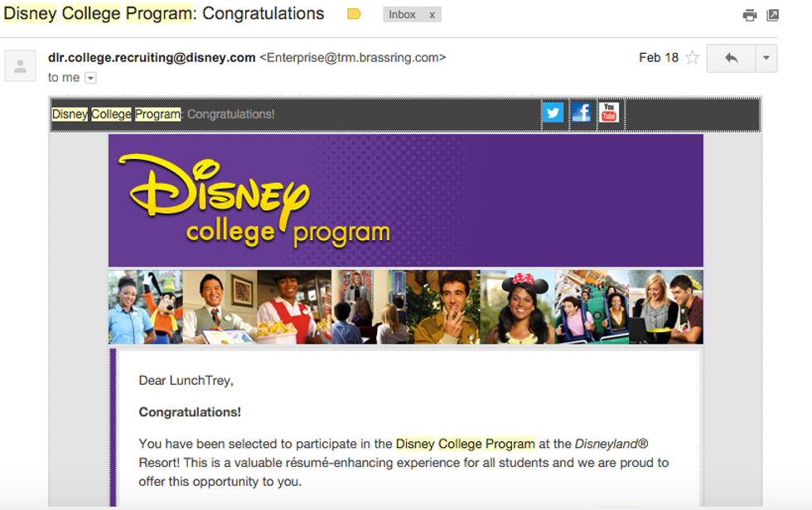Viewport: 812px width, 510px height.
Task: Click the sender's profile avatar
Action: 20,66
